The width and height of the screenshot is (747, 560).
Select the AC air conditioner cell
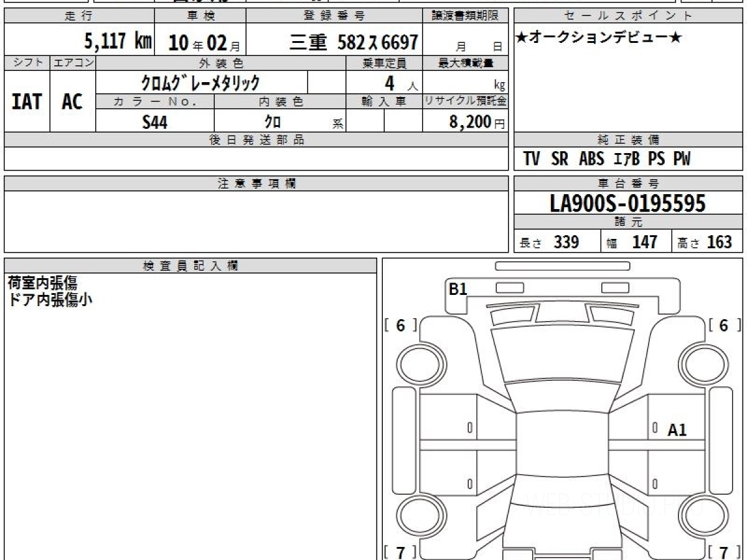[x=72, y=101]
